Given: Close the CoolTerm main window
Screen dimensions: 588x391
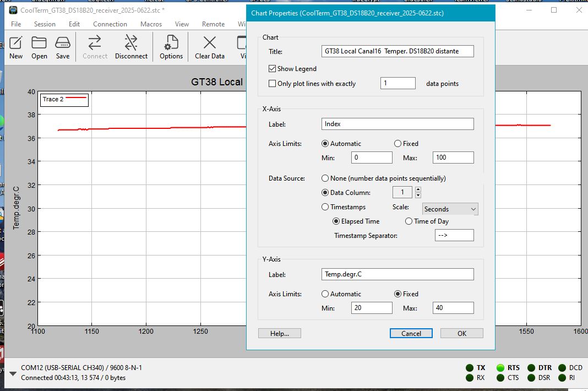Looking at the screenshot, I should (579, 10).
